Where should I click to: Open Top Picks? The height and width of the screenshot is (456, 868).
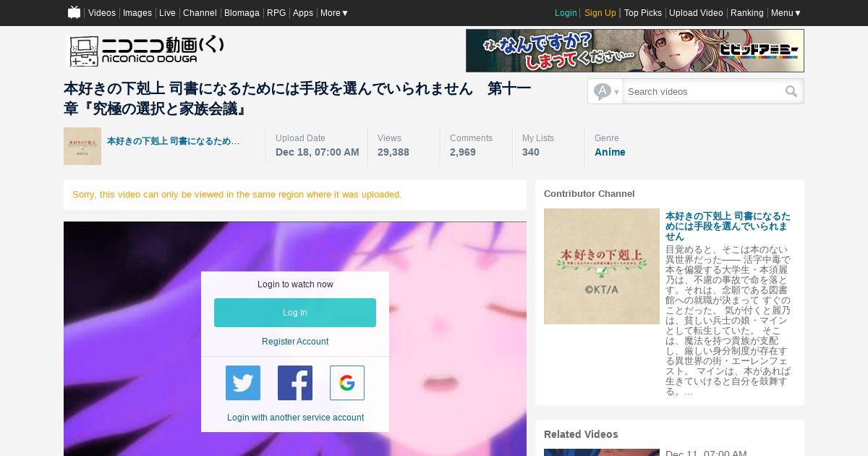(643, 13)
